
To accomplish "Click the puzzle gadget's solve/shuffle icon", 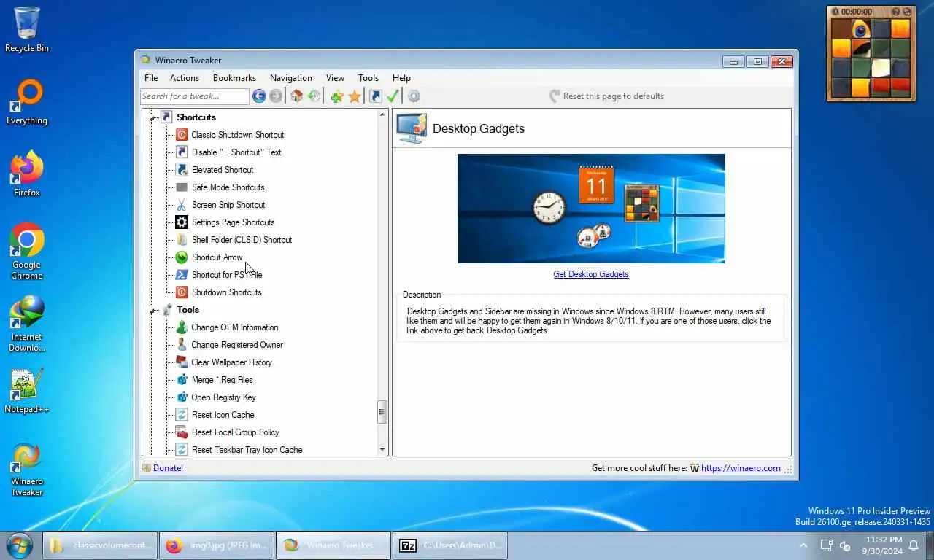I will click(907, 12).
